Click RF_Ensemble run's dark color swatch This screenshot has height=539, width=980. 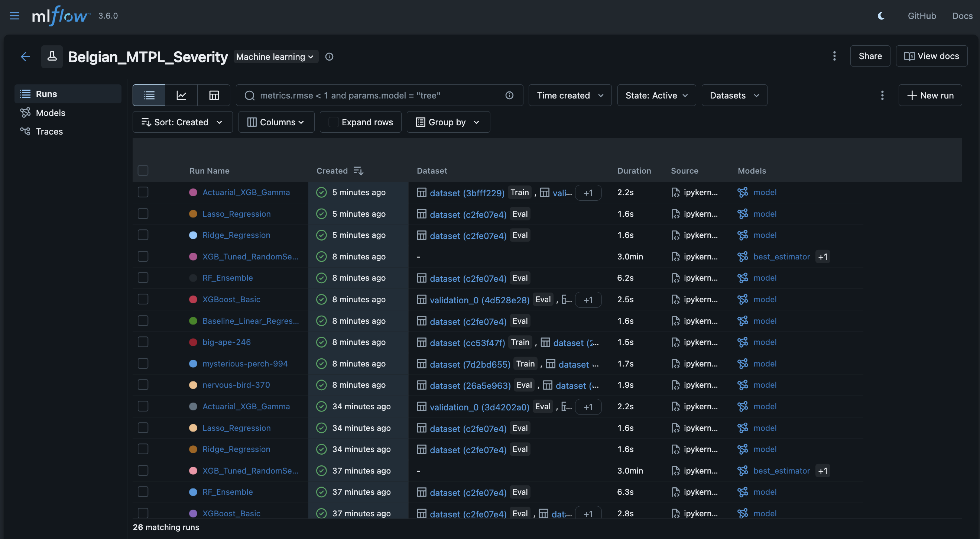193,278
